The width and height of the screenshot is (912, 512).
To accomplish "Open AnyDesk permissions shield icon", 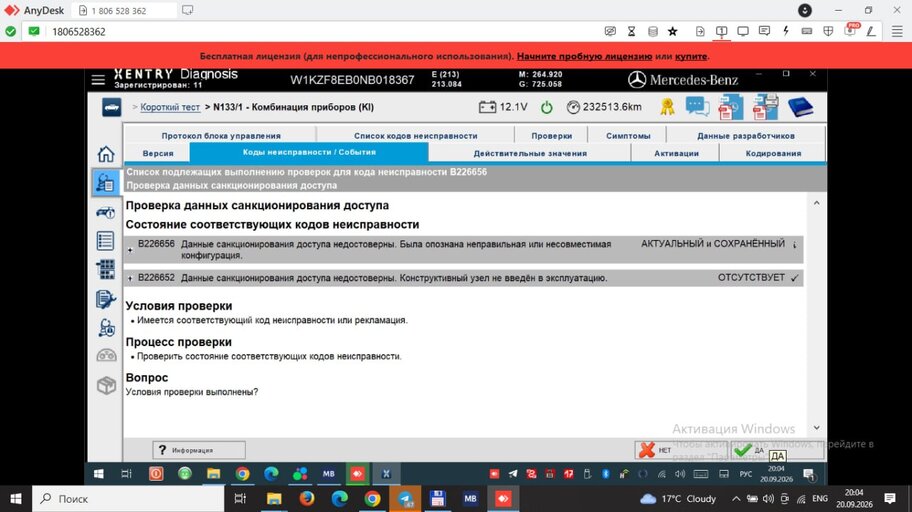I will 828,31.
